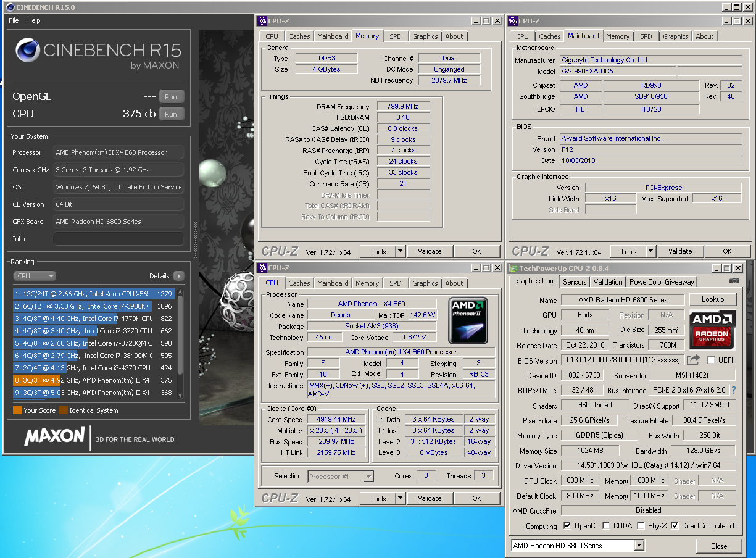Click Validate in CPU-Z Memory window

click(430, 251)
